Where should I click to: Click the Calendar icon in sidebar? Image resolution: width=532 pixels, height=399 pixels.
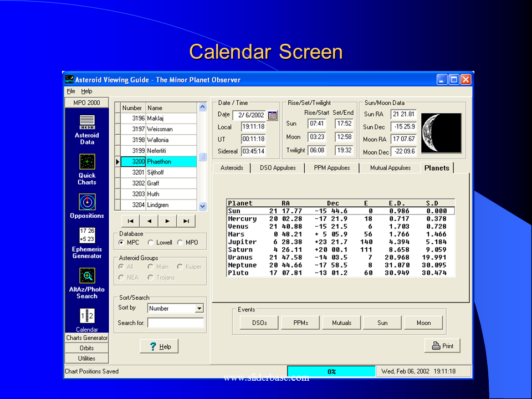87,316
